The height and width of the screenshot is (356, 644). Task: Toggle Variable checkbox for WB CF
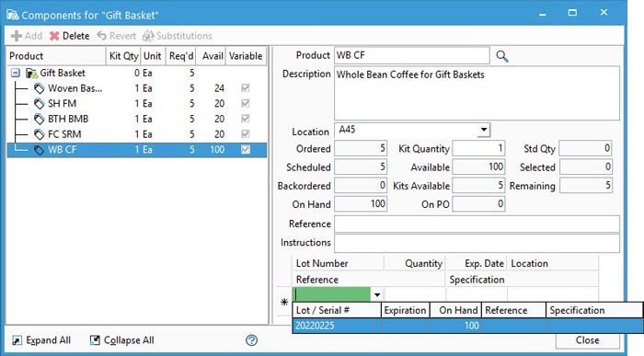(x=246, y=150)
